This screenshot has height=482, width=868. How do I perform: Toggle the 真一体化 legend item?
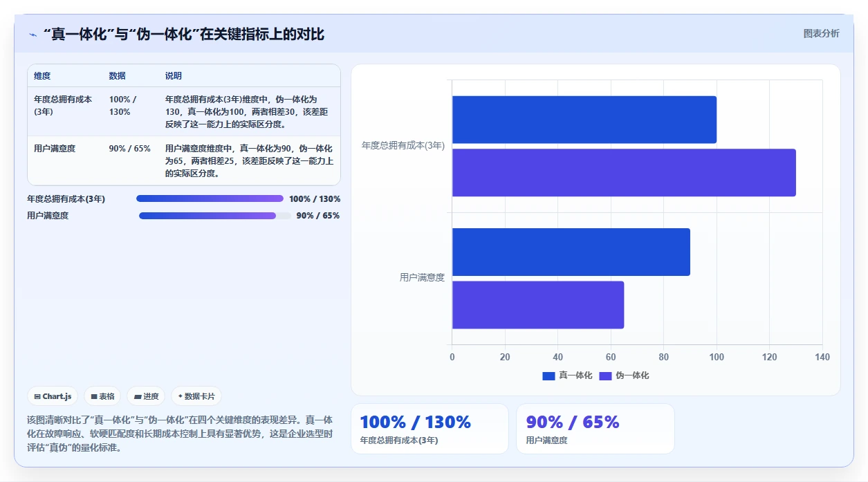pyautogui.click(x=567, y=376)
